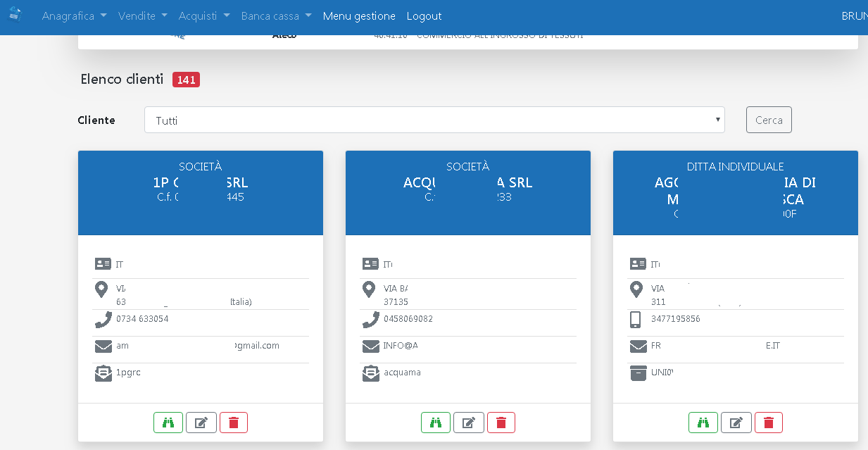
Task: Select phone number 0734 633054
Action: (x=142, y=319)
